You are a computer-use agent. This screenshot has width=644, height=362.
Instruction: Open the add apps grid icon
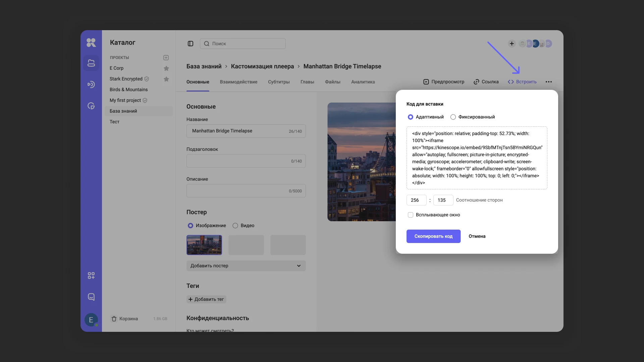point(91,276)
